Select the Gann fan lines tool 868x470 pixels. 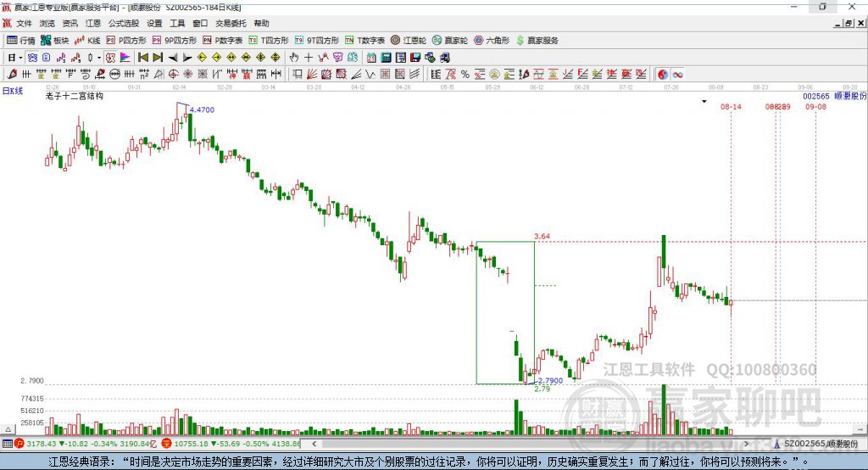click(x=312, y=75)
